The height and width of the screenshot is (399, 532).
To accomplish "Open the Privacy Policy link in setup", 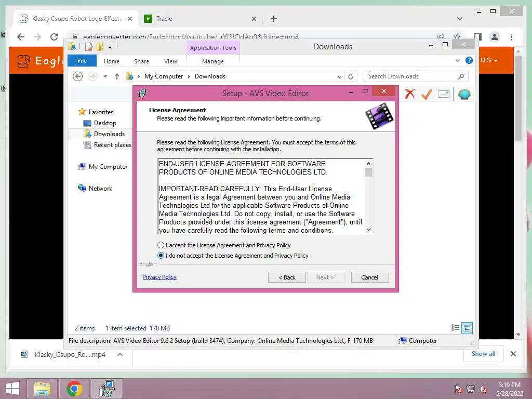I will point(159,277).
